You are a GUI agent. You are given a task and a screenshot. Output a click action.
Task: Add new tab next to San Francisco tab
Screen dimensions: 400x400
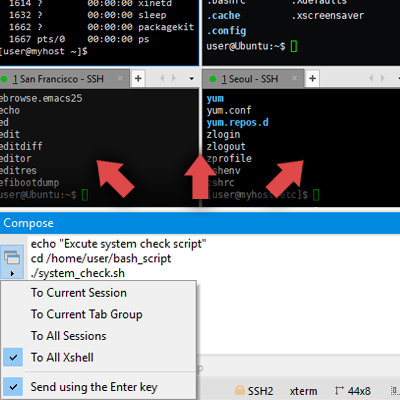tap(138, 79)
